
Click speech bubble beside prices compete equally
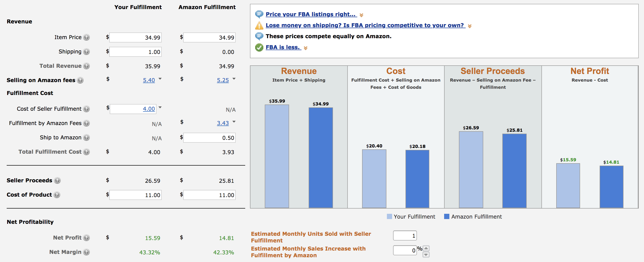pos(259,36)
